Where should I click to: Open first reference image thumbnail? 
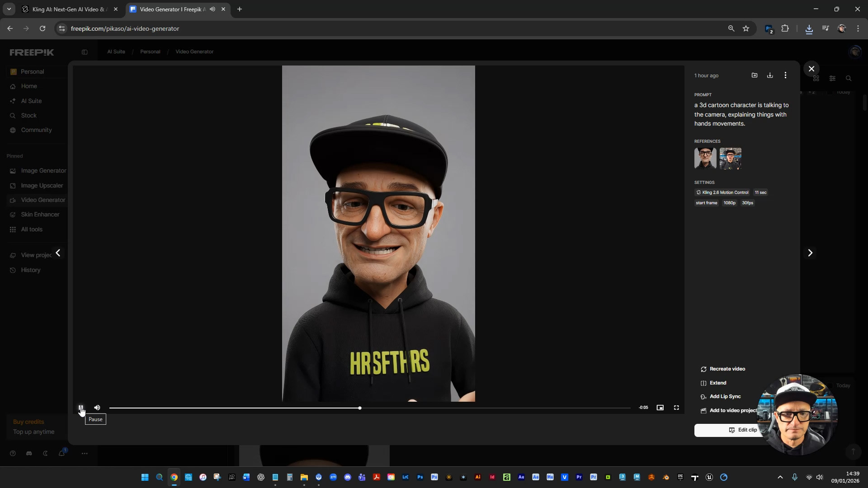coord(705,159)
